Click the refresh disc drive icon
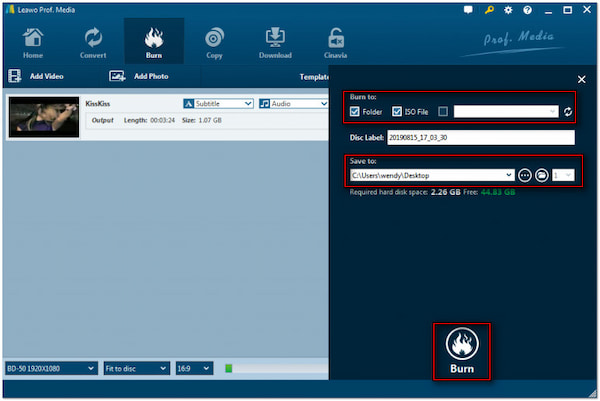This screenshot has width=600, height=401. pyautogui.click(x=569, y=111)
